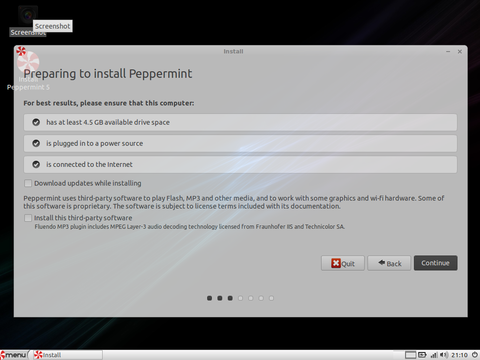Screen dimensions: 480x360
Task: Check Install this third-party software
Action: pos(28,218)
